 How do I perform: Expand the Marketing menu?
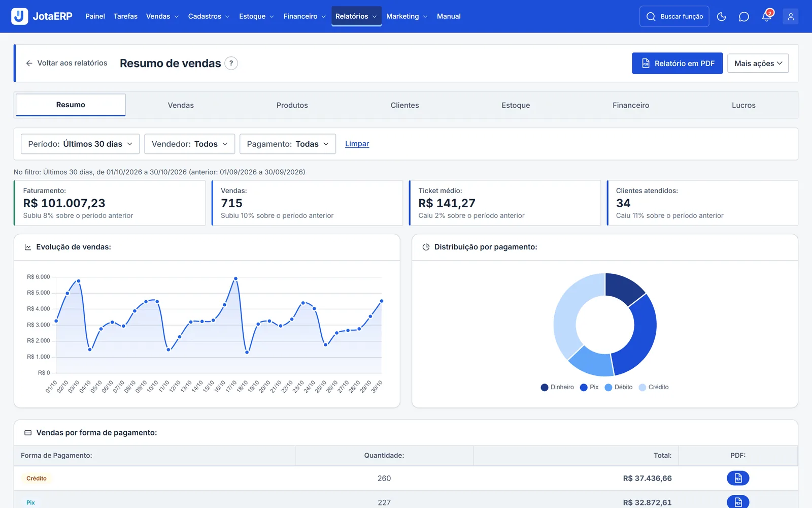point(407,16)
